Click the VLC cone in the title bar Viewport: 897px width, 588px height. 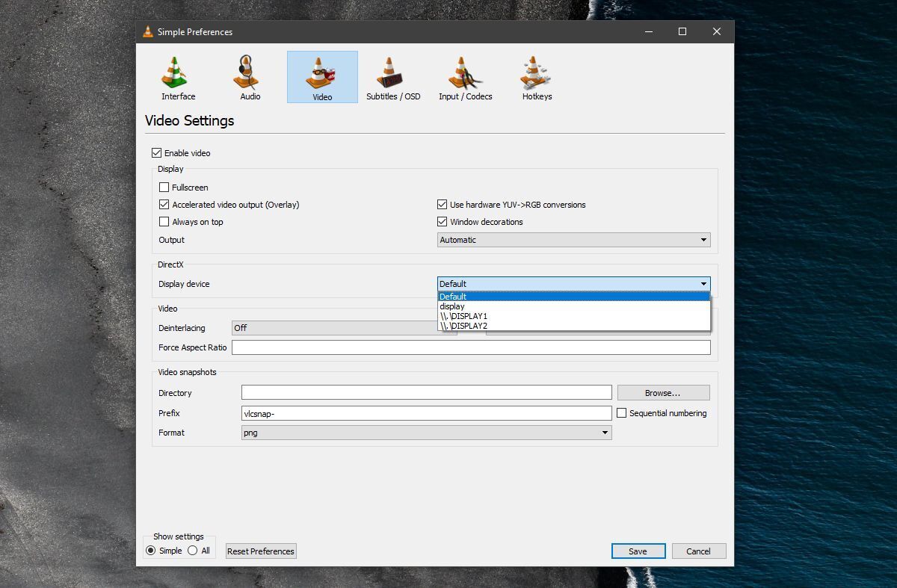pos(148,31)
